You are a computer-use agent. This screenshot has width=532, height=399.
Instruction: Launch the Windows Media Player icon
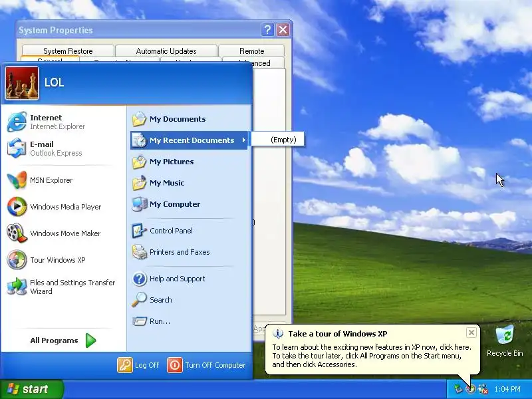click(16, 207)
